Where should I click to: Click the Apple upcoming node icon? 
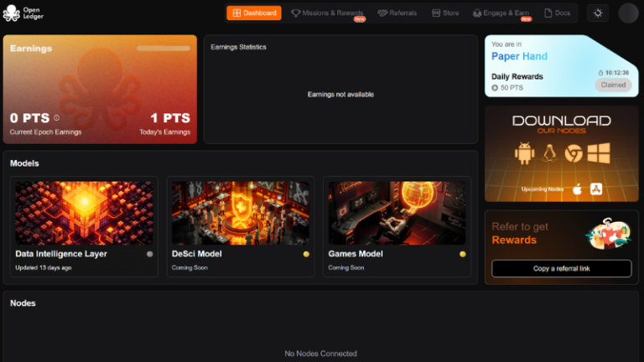[x=577, y=189]
